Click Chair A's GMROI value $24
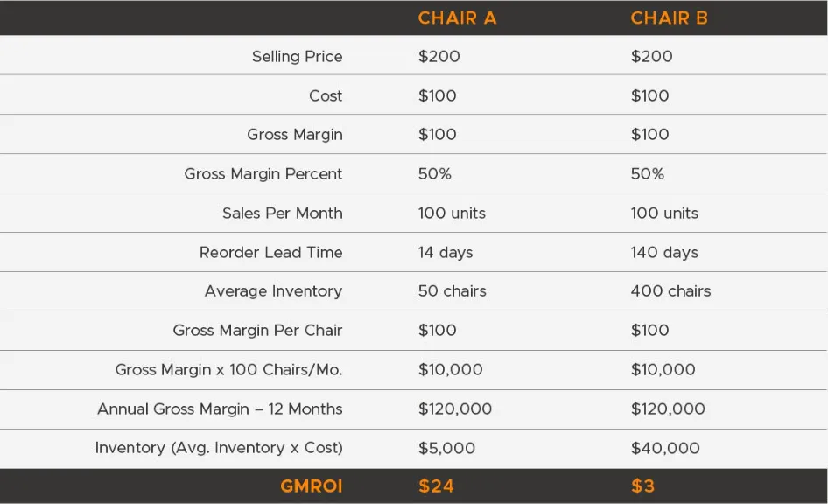Screen dimensions: 828x504 (x=436, y=486)
